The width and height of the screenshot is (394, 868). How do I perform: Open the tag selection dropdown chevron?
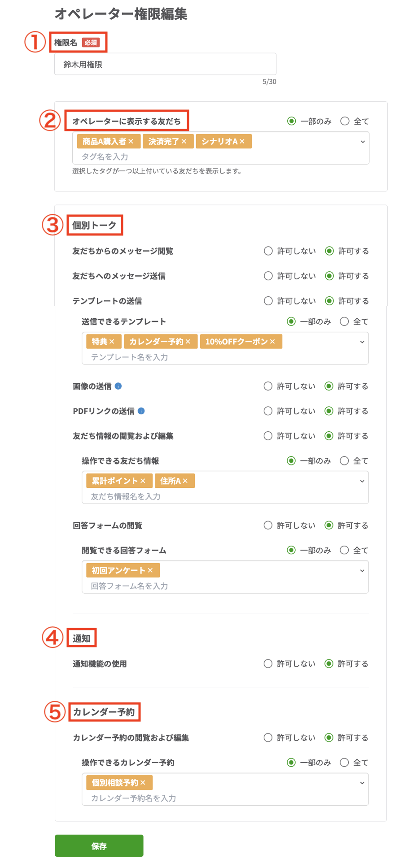coord(363,141)
